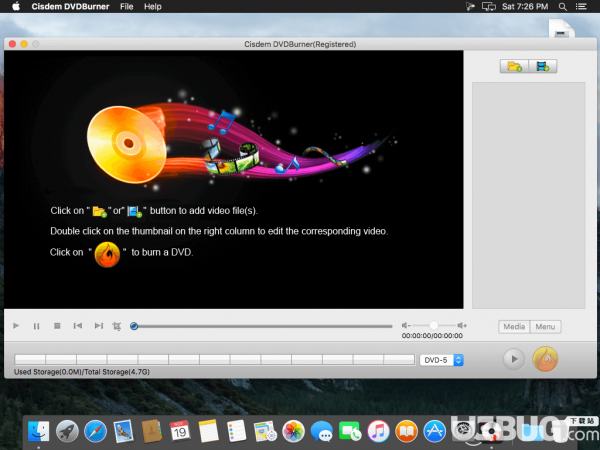Open Spotlight search in menu bar
This screenshot has width=600, height=450.
pos(562,7)
